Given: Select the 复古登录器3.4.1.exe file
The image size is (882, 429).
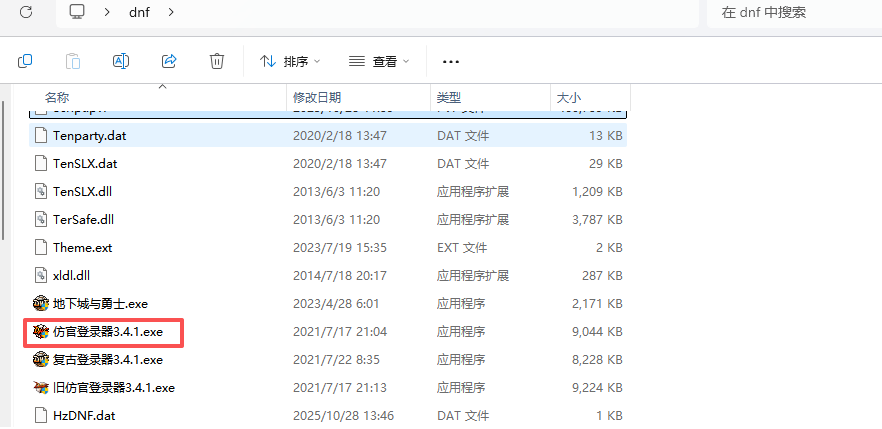Looking at the screenshot, I should click(107, 359).
